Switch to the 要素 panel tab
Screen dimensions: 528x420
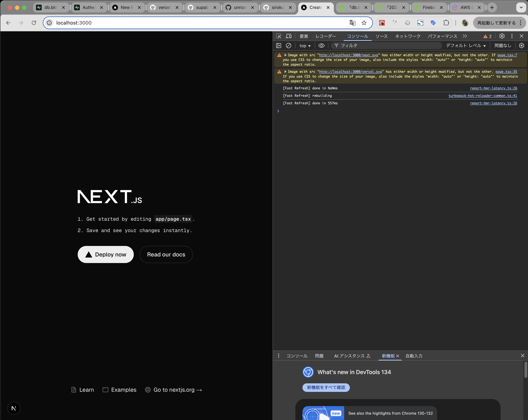tap(304, 36)
